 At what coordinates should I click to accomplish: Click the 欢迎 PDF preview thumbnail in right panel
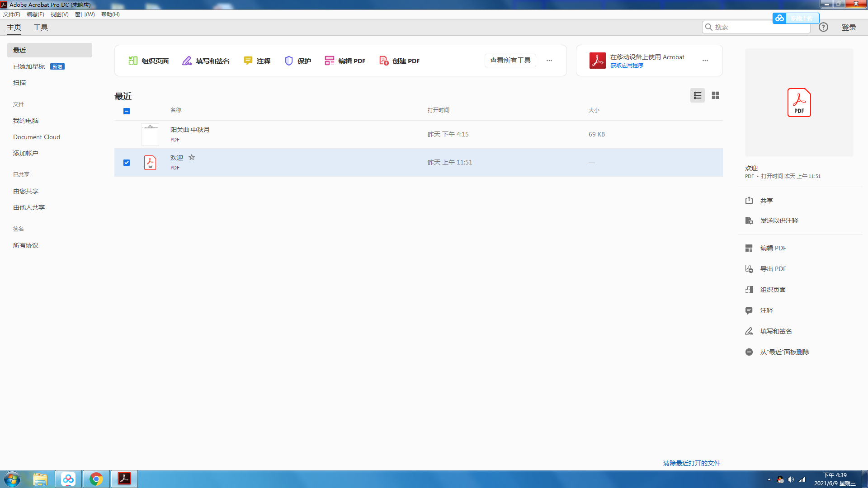pyautogui.click(x=799, y=103)
